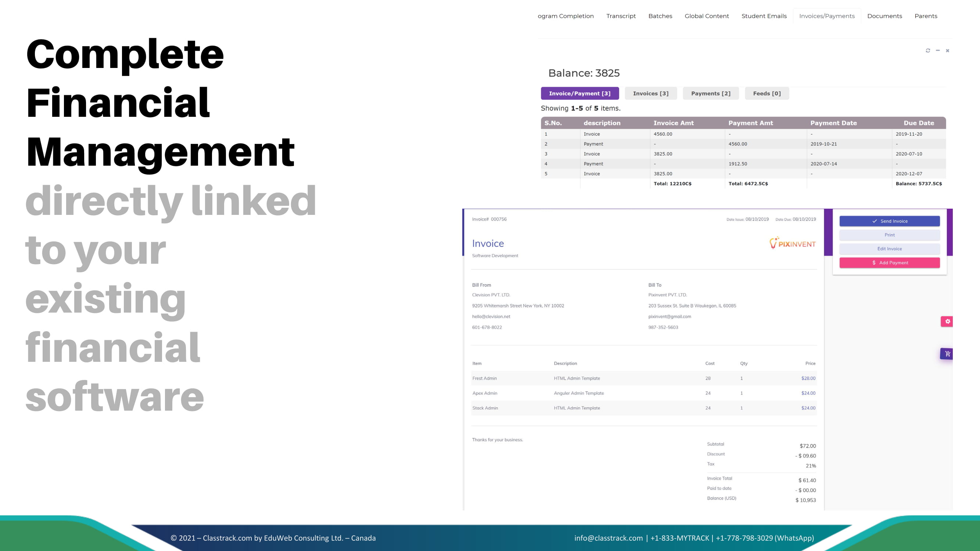Click the purple shopping cart icon
980x551 pixels.
click(x=947, y=354)
